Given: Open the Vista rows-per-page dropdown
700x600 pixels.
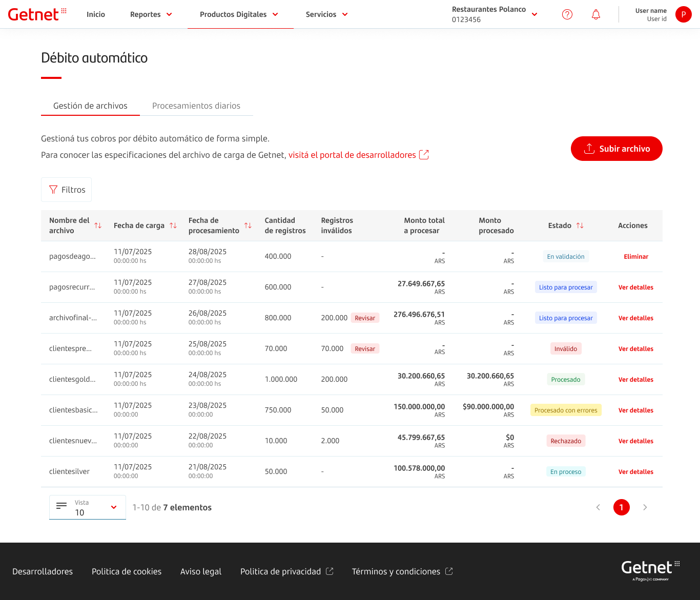Looking at the screenshot, I should [88, 507].
